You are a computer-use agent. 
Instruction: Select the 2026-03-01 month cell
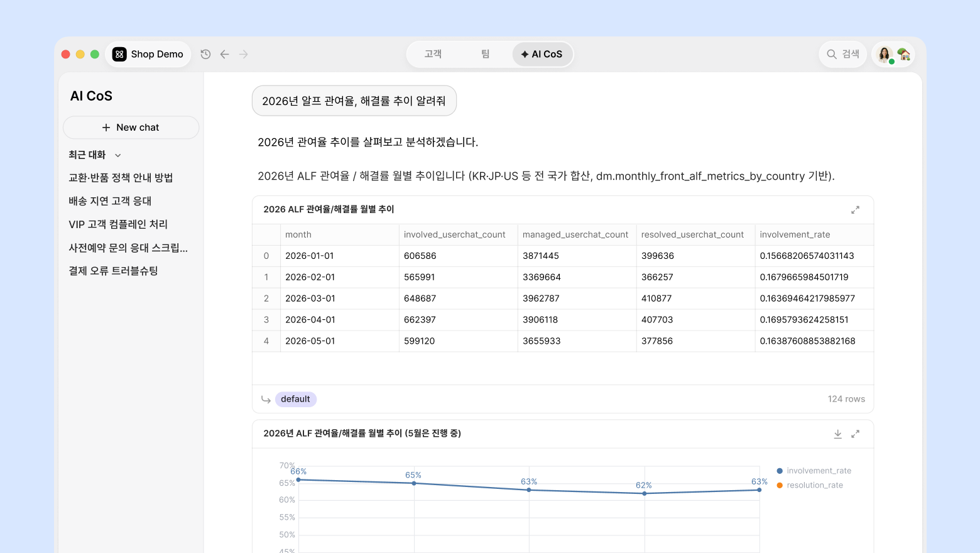click(340, 298)
